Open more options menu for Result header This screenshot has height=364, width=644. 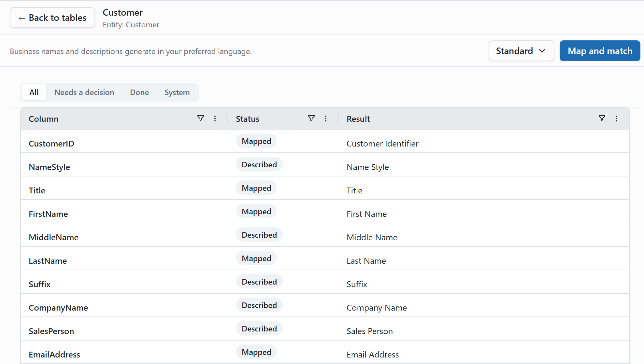click(616, 119)
